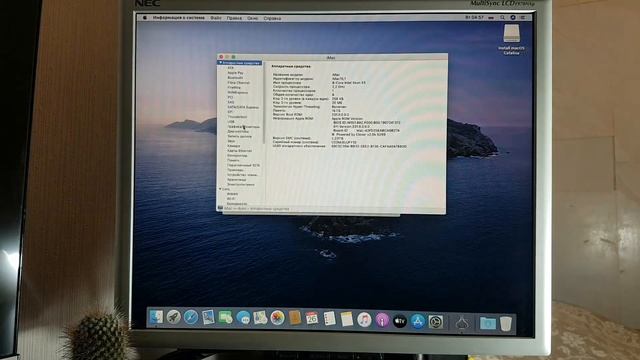
Task: Open Music app from the Dock
Action: tap(364, 320)
